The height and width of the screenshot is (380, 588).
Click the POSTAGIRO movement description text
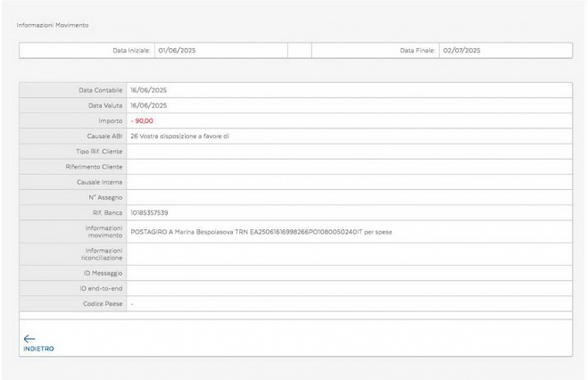point(261,232)
